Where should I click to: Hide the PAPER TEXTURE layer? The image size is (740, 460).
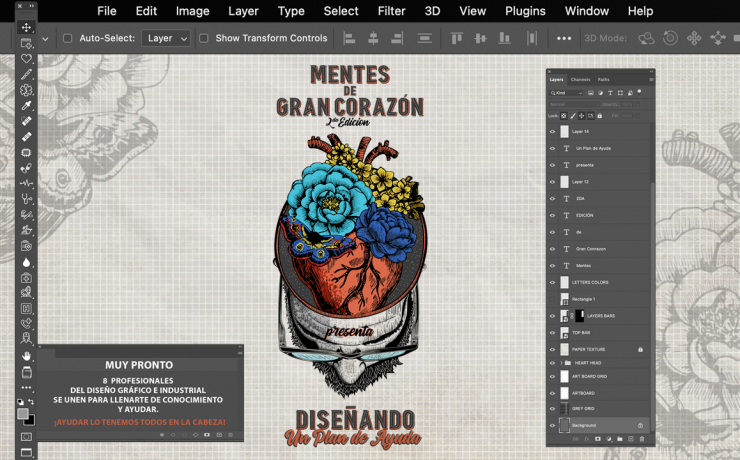(x=552, y=350)
